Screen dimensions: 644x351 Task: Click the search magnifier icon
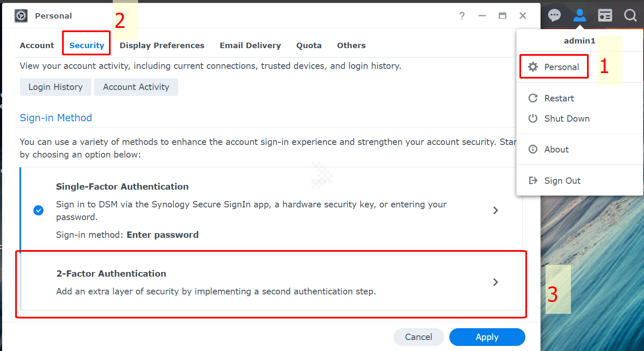point(630,16)
